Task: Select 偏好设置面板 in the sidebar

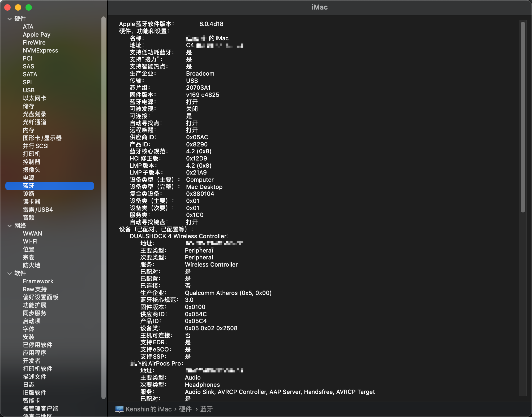Action: tap(41, 297)
